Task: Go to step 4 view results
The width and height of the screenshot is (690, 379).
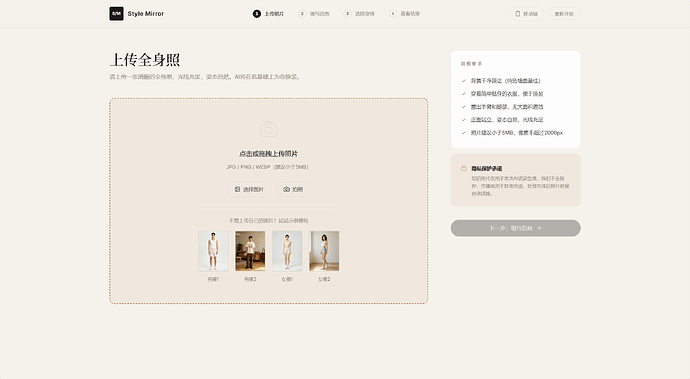Action: [404, 14]
